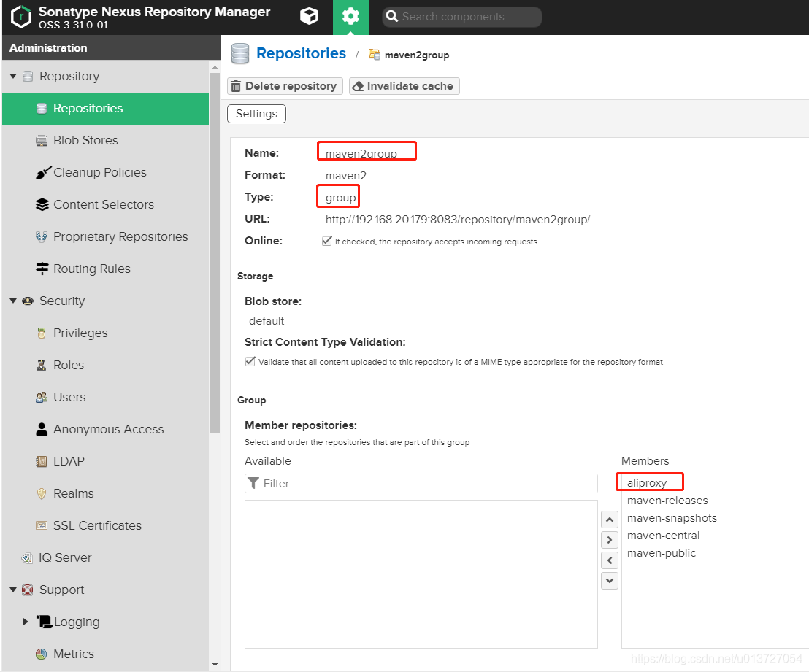The image size is (809, 672).
Task: Click the SSL Certificates icon
Action: click(42, 525)
